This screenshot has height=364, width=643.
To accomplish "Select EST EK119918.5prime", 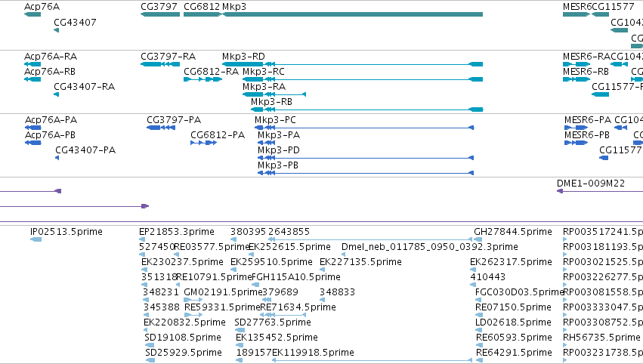I will 373,361.
